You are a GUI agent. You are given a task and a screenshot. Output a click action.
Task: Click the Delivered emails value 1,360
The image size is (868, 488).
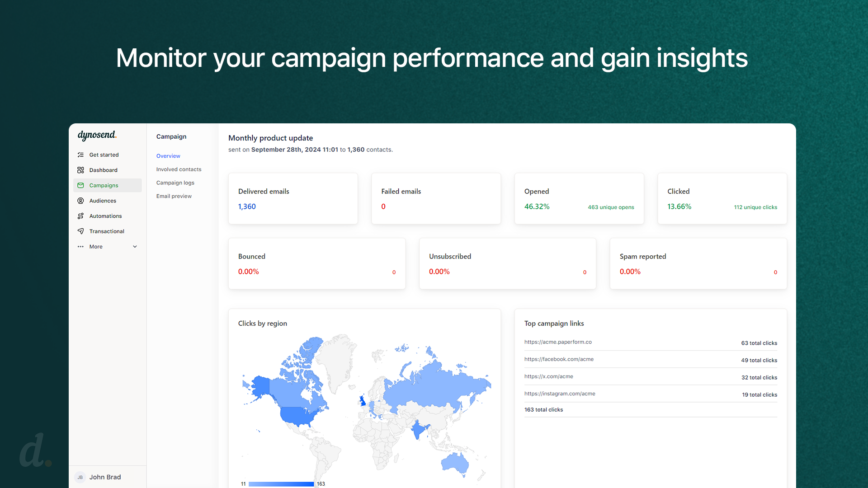click(247, 206)
